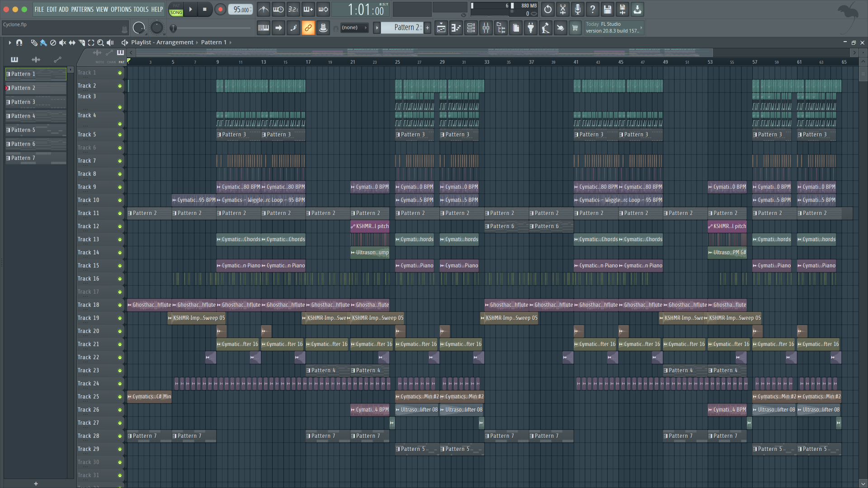Open the FILE menu

(x=39, y=9)
